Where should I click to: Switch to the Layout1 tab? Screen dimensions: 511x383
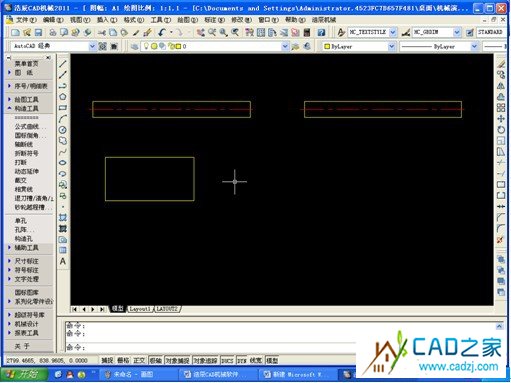pyautogui.click(x=140, y=309)
